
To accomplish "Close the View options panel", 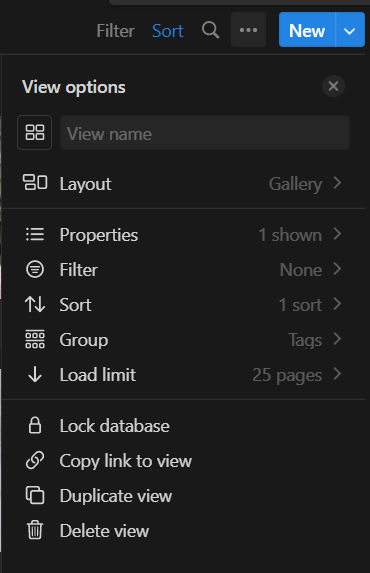I will [333, 86].
